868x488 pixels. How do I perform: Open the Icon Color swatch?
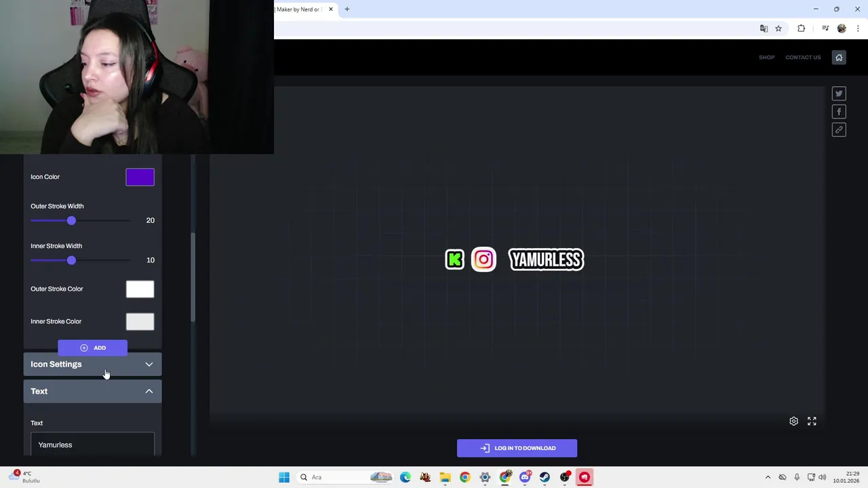140,177
